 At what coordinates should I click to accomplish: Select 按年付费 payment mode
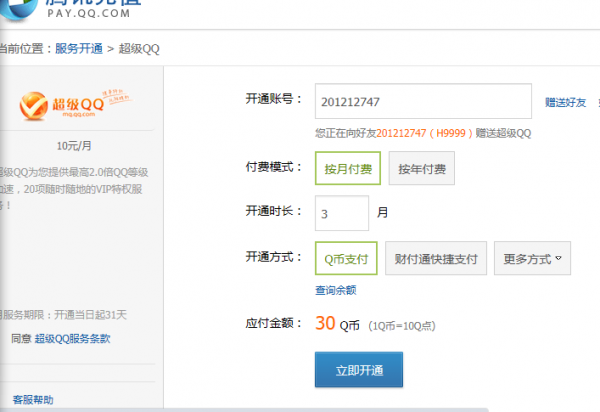422,168
